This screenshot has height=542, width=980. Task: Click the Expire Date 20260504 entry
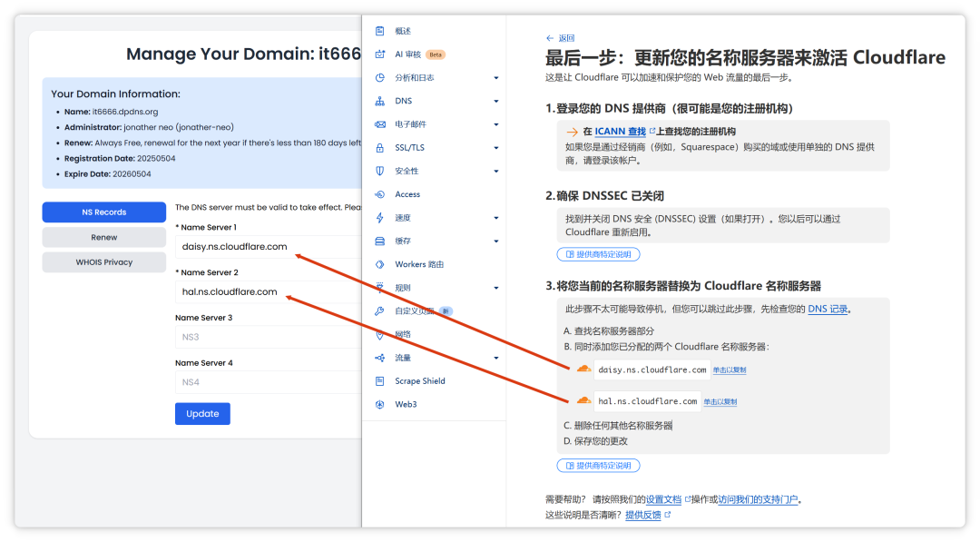tap(107, 173)
